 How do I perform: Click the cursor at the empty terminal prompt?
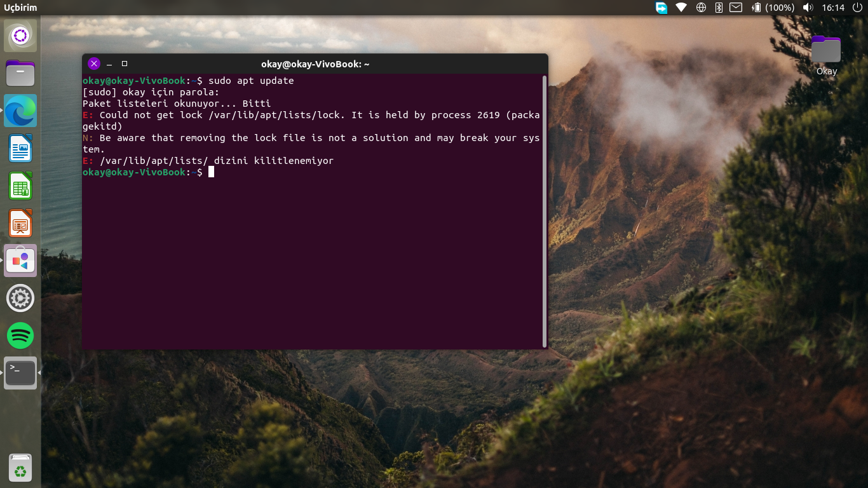[212, 172]
